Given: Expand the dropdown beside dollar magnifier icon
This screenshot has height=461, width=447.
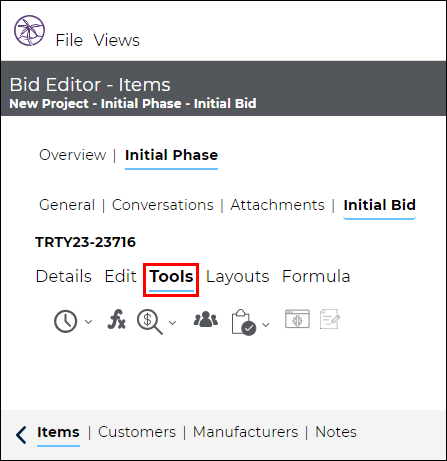Looking at the screenshot, I should point(172,323).
